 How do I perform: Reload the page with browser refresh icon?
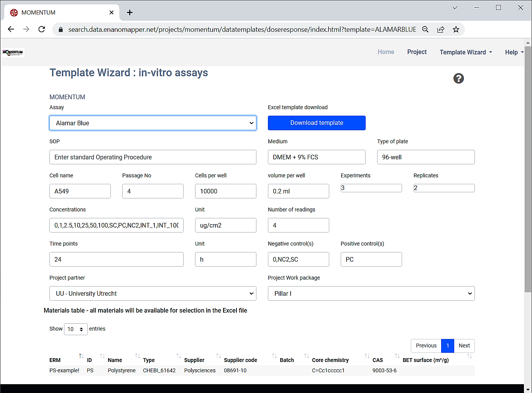point(42,29)
